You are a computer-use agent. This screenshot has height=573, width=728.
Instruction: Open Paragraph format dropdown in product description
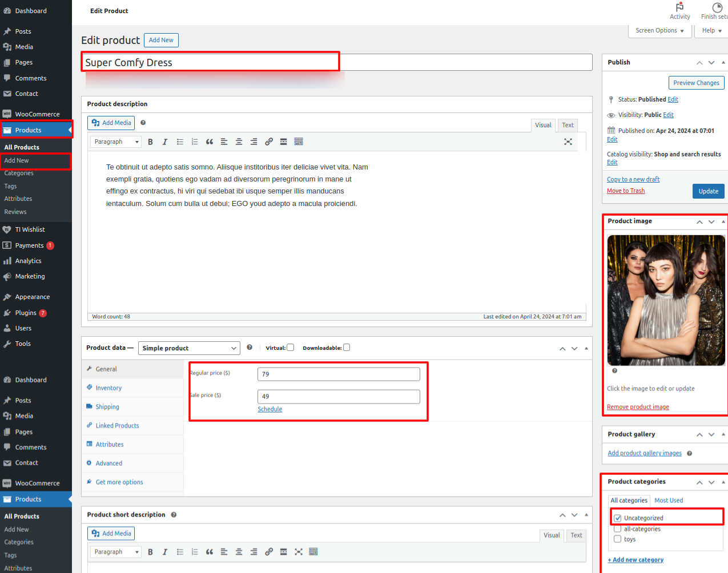[116, 142]
